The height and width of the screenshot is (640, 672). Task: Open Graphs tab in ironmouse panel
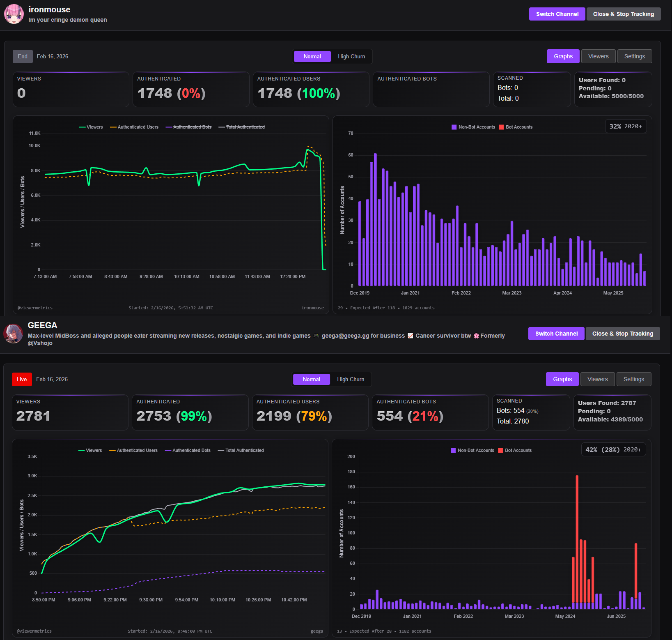[x=563, y=56]
